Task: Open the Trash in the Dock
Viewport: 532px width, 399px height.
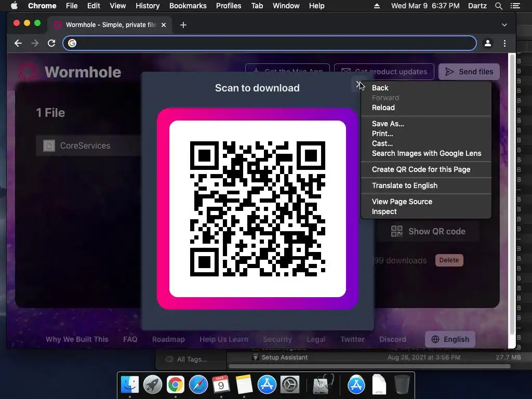Action: 402,385
